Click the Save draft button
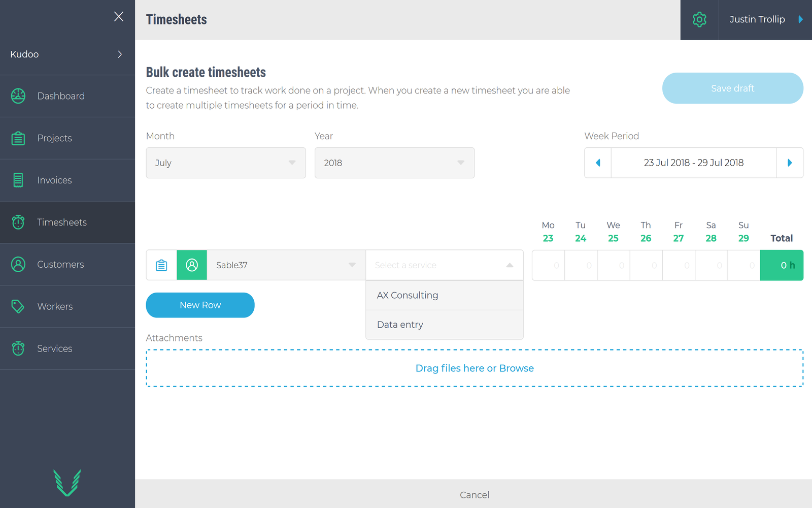Viewport: 812px width, 508px height. [732, 88]
